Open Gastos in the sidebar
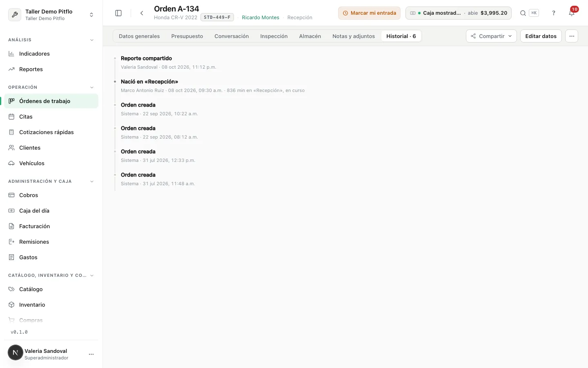The width and height of the screenshot is (588, 368). click(x=51, y=257)
